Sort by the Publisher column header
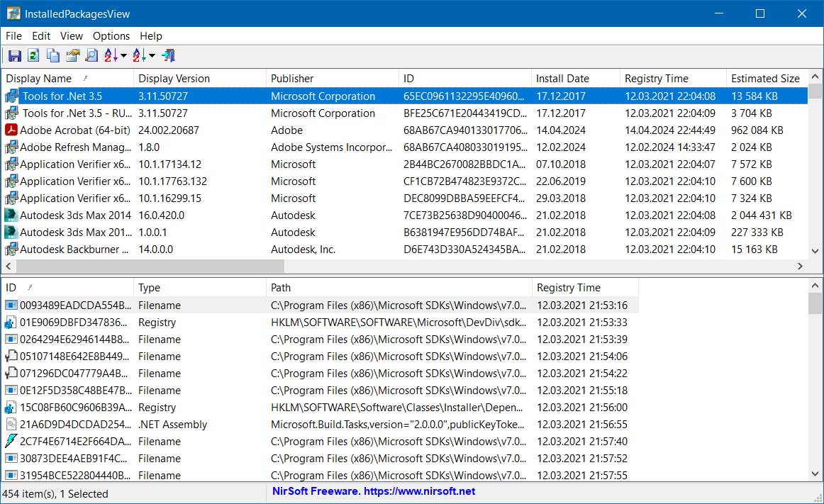 332,78
